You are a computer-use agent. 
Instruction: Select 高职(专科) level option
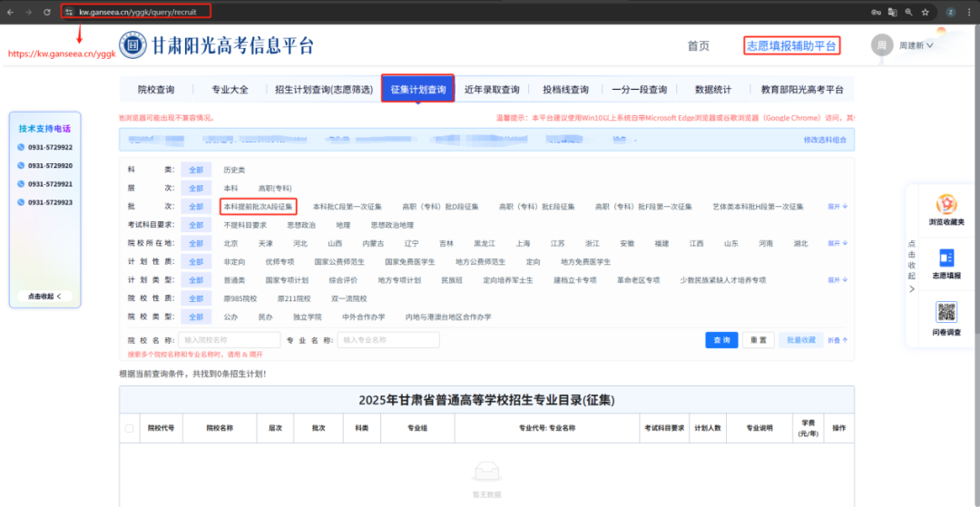point(275,188)
